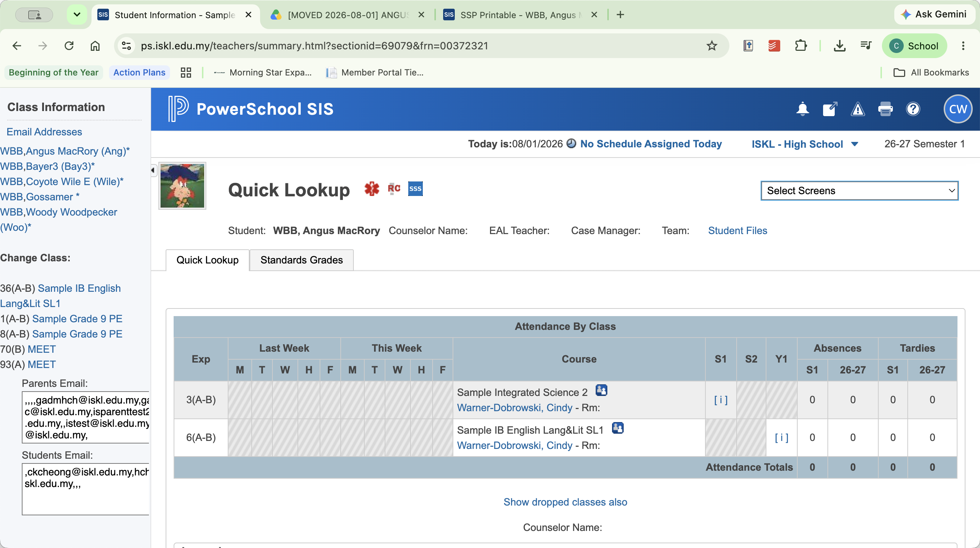
Task: Open the Student Files link
Action: point(737,231)
